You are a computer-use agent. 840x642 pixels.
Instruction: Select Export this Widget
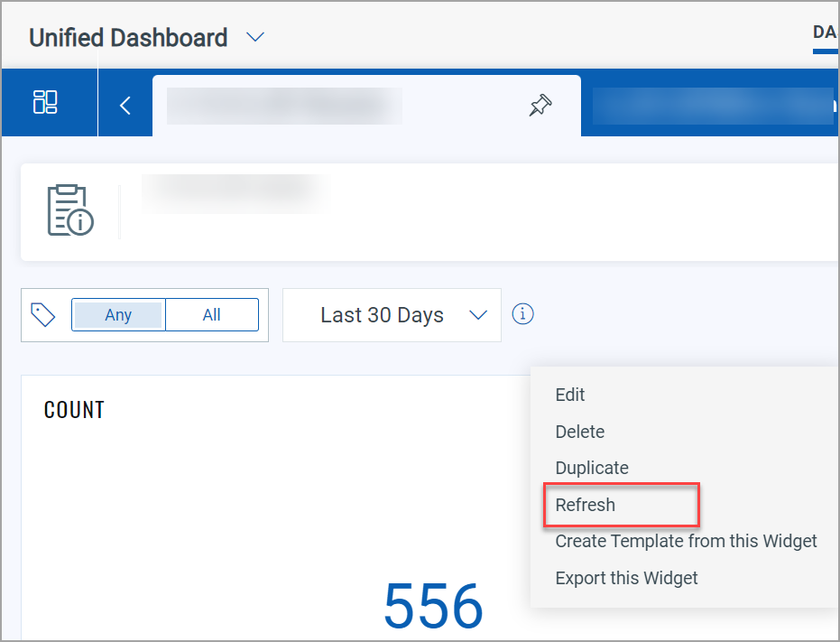coord(626,578)
